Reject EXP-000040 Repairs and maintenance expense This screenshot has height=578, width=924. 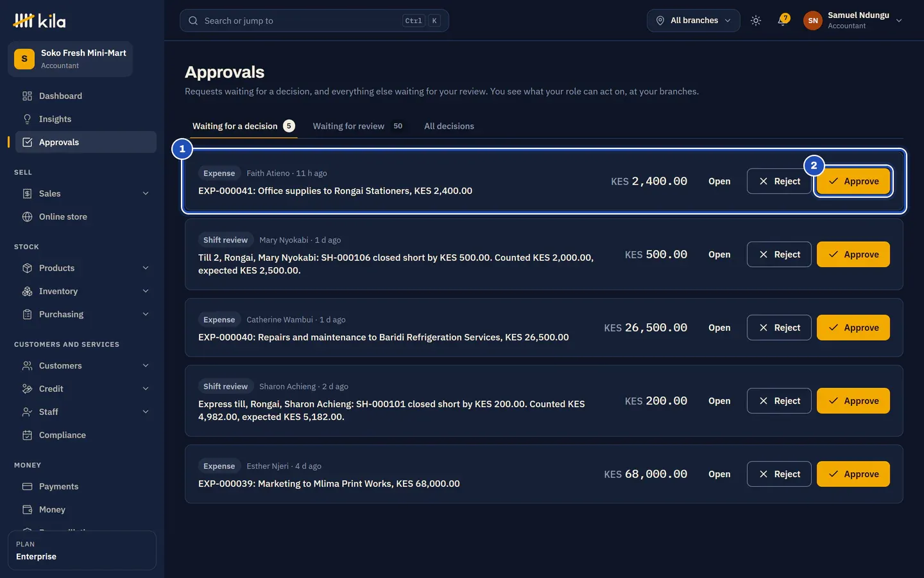779,328
